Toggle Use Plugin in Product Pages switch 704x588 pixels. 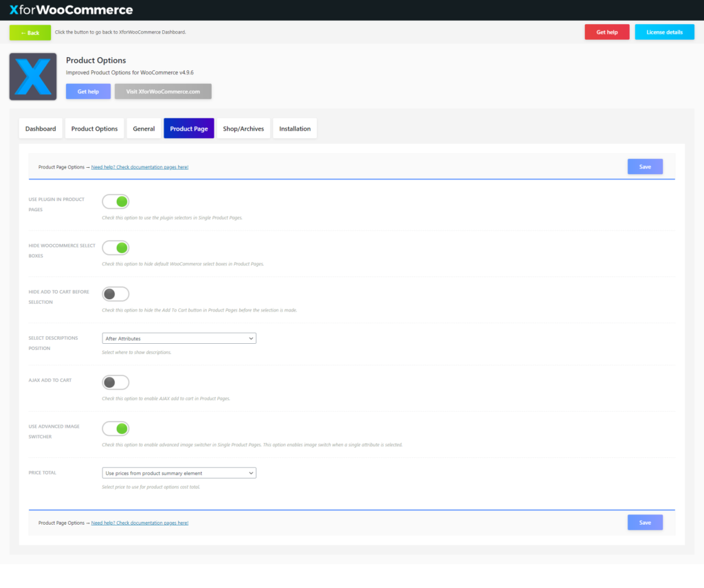[x=115, y=202]
